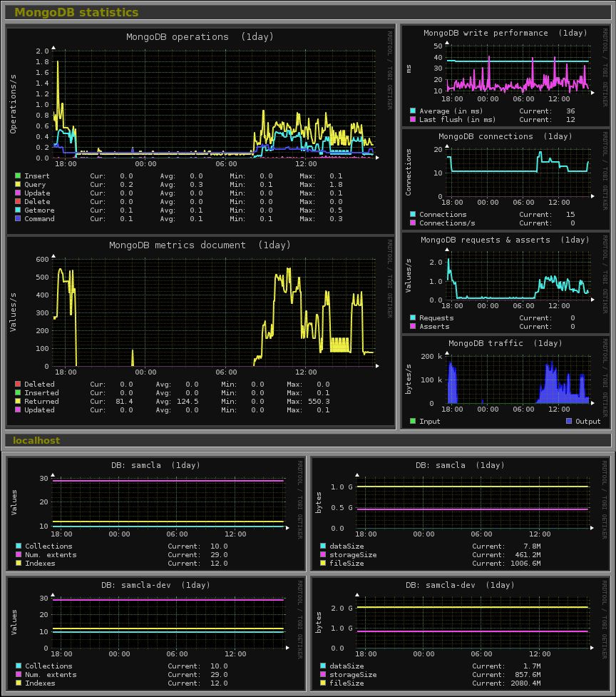This screenshot has height=697, width=616.
Task: Select the Getmore label in operations legend
Action: (x=39, y=210)
